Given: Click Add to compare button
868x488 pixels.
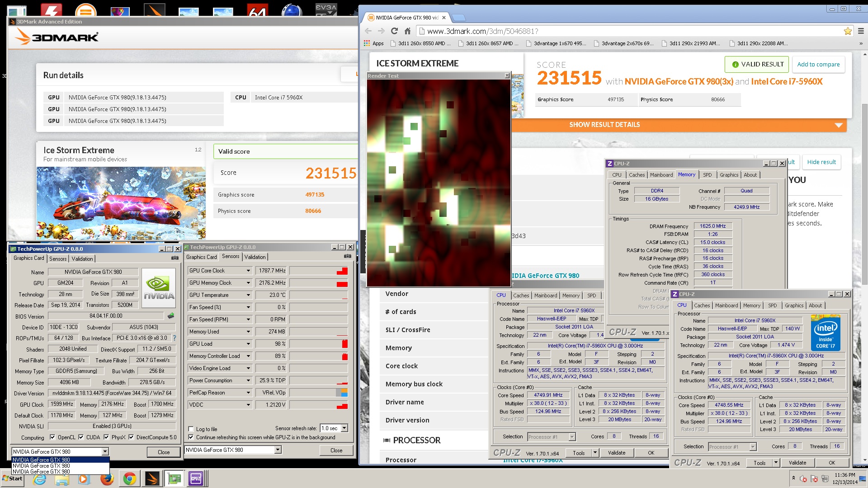Looking at the screenshot, I should coord(818,64).
